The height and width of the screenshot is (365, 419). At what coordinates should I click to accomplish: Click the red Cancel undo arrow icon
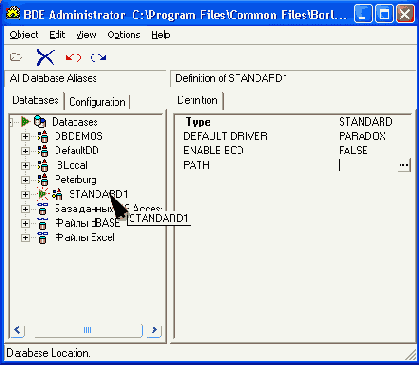coord(73,58)
